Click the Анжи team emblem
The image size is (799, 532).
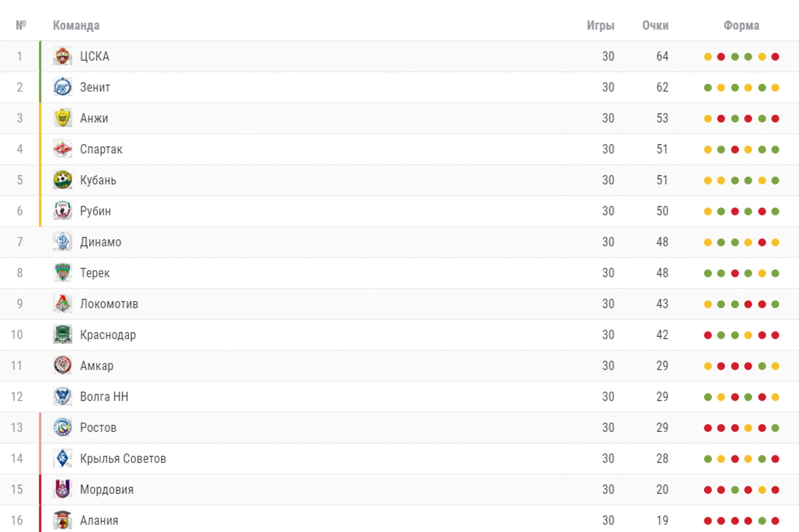tap(62, 118)
